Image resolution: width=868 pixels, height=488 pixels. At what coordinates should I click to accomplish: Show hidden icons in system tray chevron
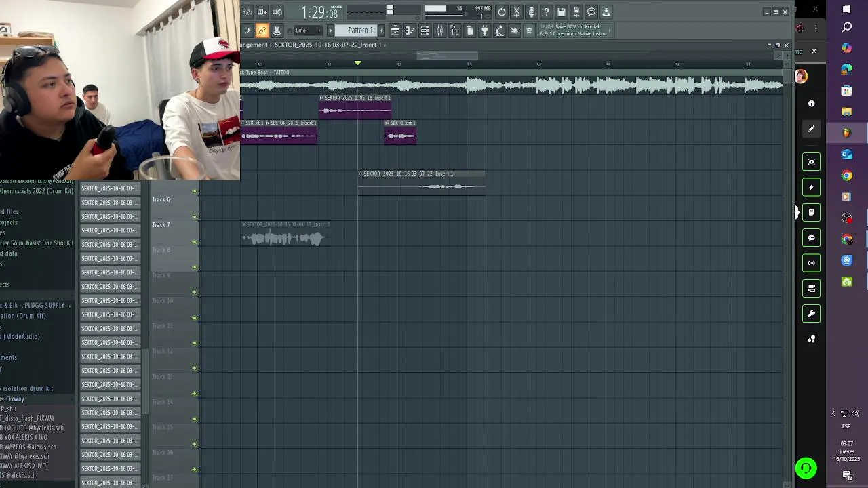[x=833, y=413]
